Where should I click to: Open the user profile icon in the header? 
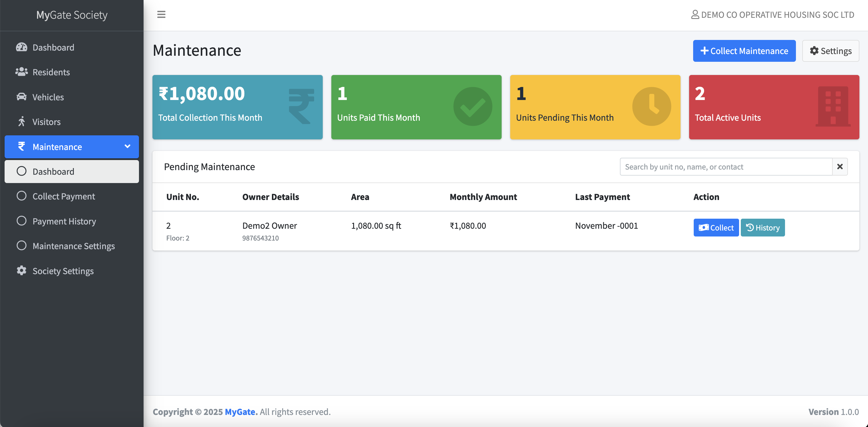tap(695, 14)
